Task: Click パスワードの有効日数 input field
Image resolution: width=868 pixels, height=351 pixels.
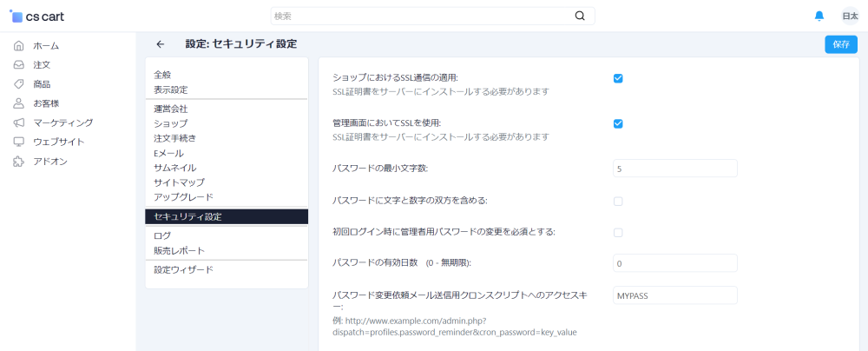Action: 675,263
